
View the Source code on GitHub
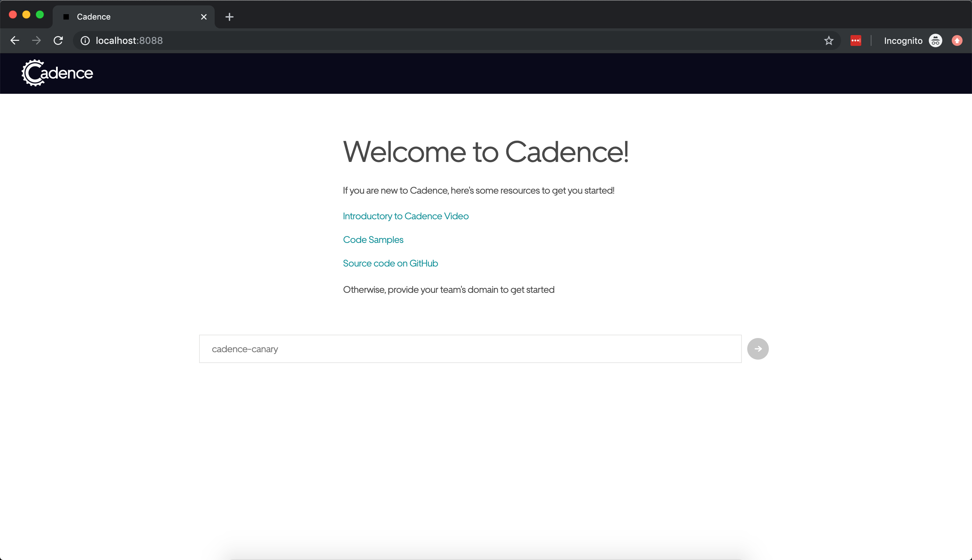click(390, 263)
